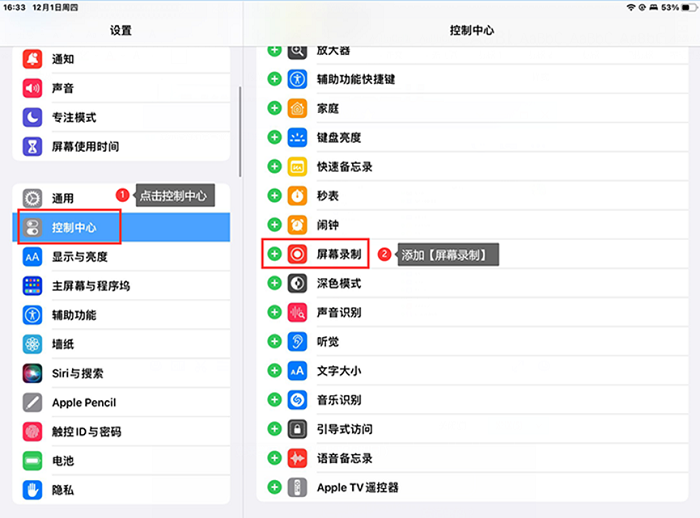
Task: Click the Hearing (听觉) ear icon
Action: [297, 341]
